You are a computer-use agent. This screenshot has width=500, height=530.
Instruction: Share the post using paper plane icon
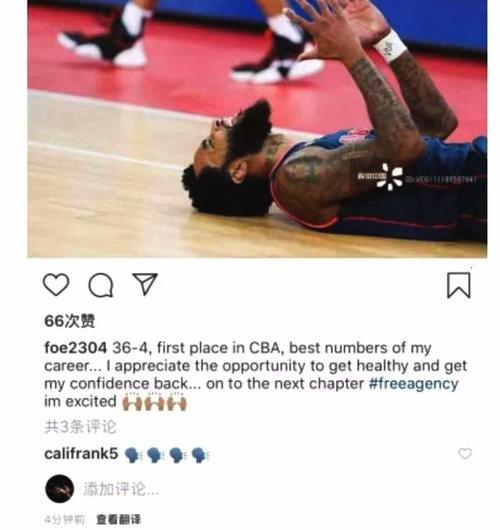145,283
